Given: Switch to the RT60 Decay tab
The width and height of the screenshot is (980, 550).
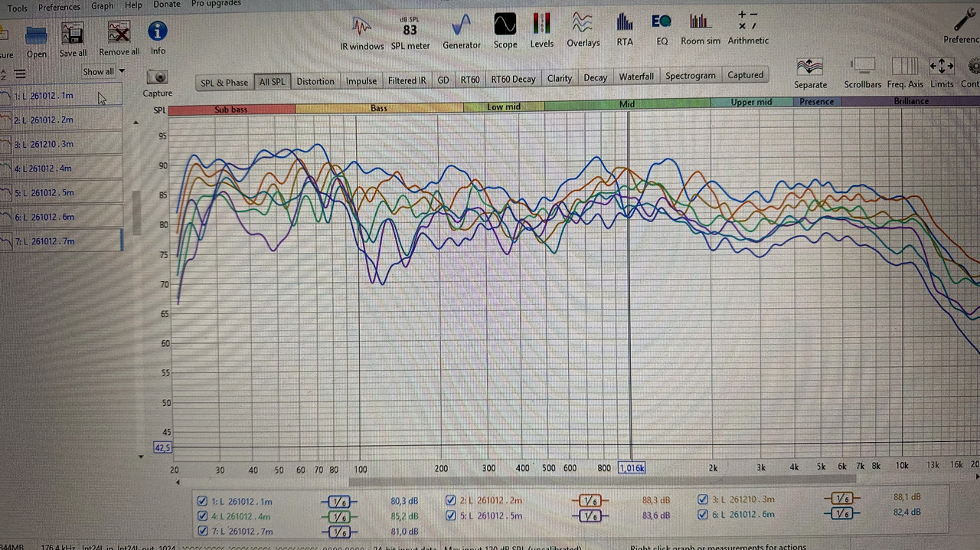Looking at the screenshot, I should [513, 79].
